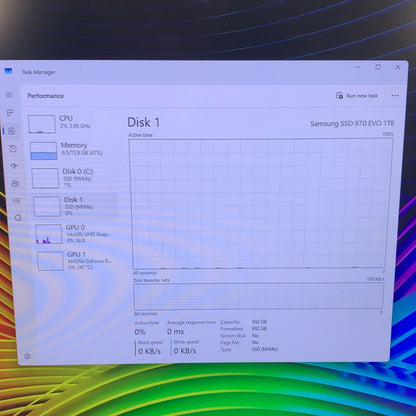Open the three-dot more options menu
This screenshot has width=416, height=416.
395,96
